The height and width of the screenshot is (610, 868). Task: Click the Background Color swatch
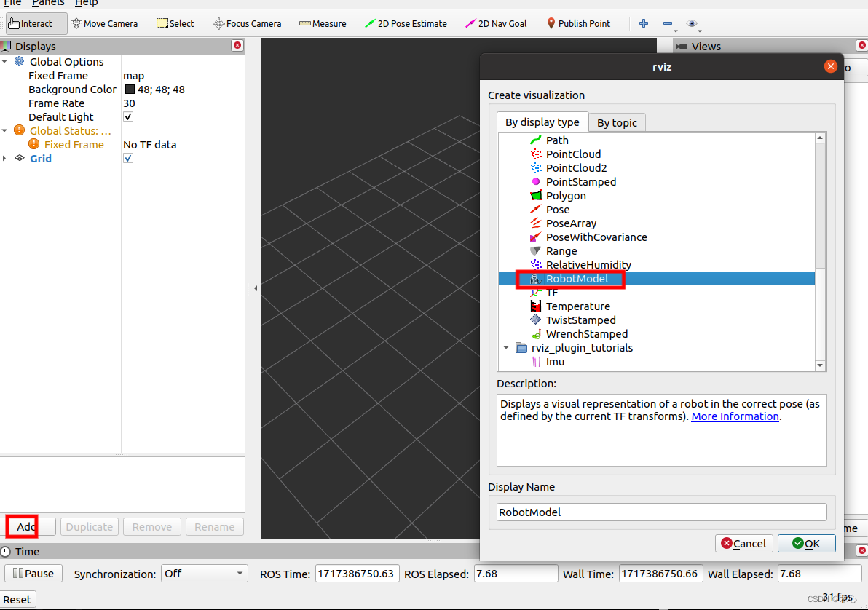pyautogui.click(x=130, y=89)
